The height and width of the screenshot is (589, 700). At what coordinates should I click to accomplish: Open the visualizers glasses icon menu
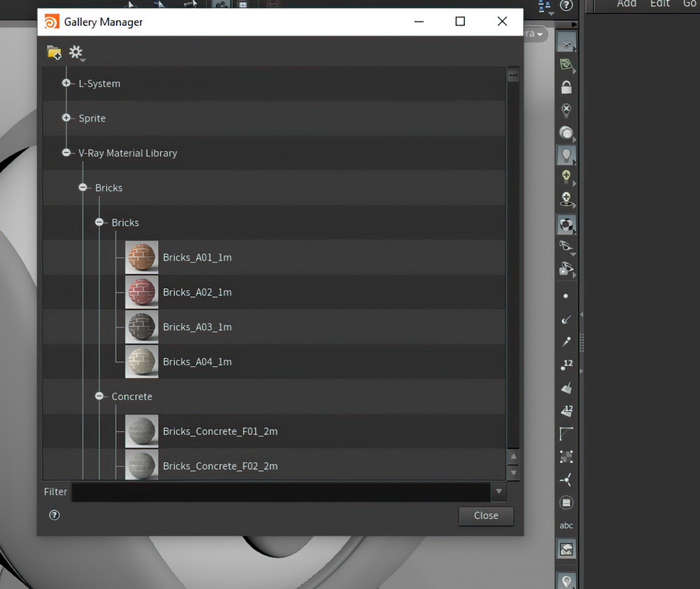click(x=566, y=247)
